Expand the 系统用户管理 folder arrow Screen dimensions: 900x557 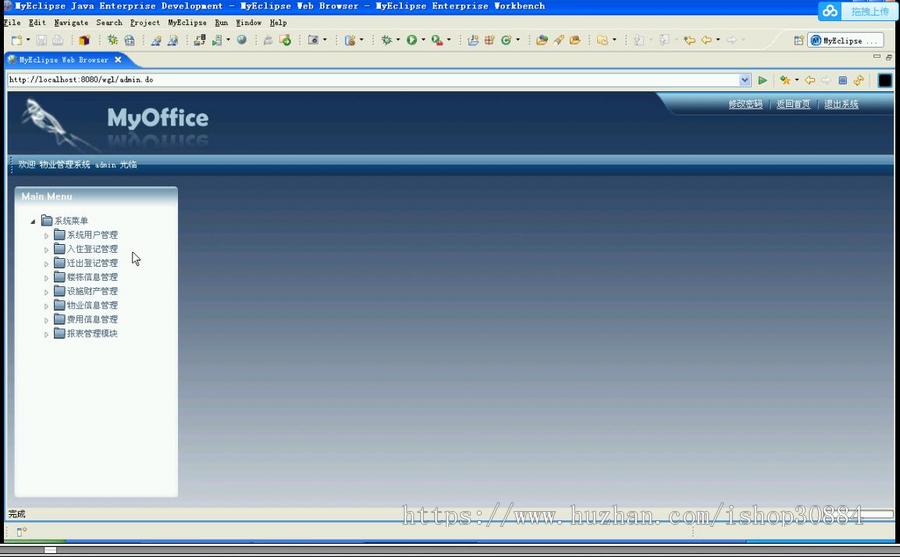point(46,235)
